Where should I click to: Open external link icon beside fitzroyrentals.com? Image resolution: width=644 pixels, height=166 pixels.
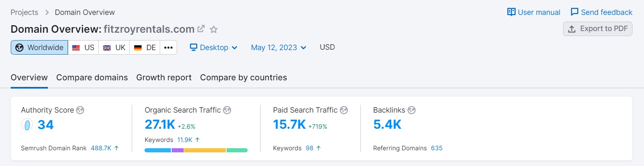click(201, 29)
